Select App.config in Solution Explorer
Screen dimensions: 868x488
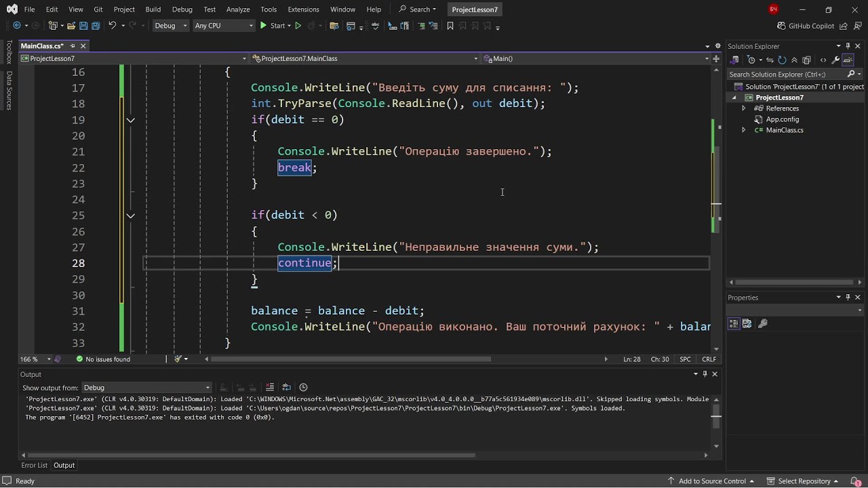pos(782,119)
